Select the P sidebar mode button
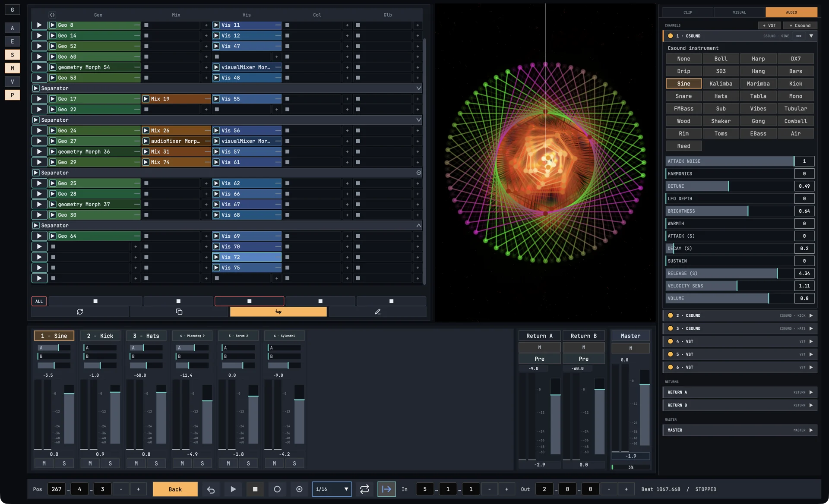 [x=12, y=95]
